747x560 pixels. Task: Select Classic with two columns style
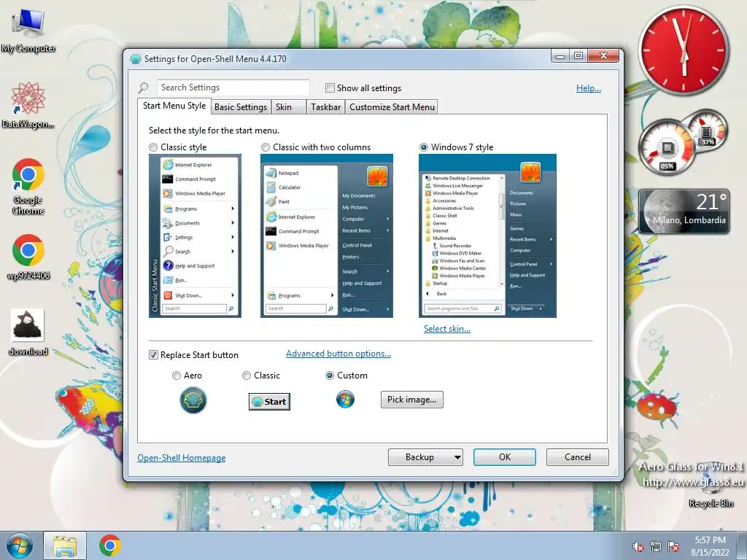coord(266,147)
